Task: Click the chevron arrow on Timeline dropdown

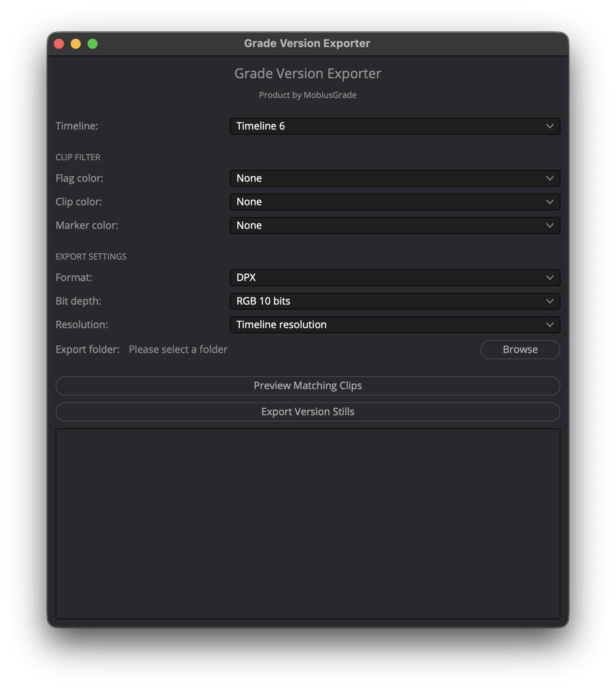Action: tap(550, 126)
